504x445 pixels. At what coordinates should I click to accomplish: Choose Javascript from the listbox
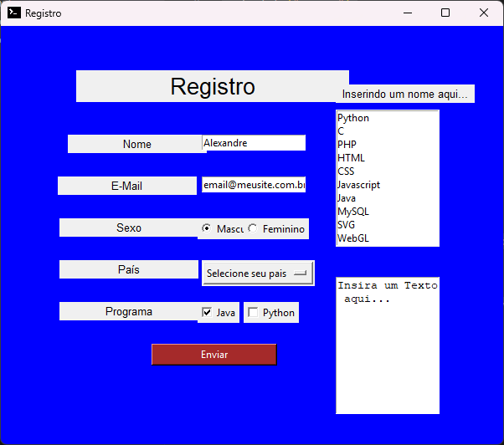[x=358, y=185]
